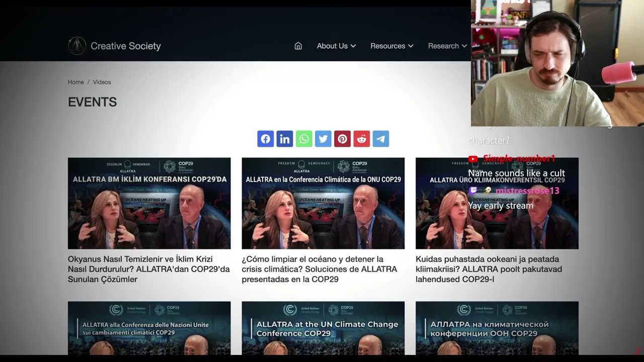Share the page via Telegram
Screen dimensions: 644x362
tap(381, 139)
